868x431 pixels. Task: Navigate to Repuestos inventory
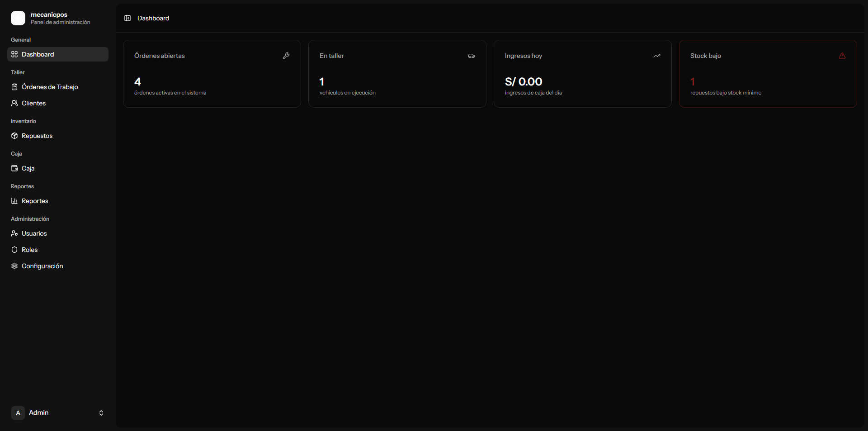point(58,136)
